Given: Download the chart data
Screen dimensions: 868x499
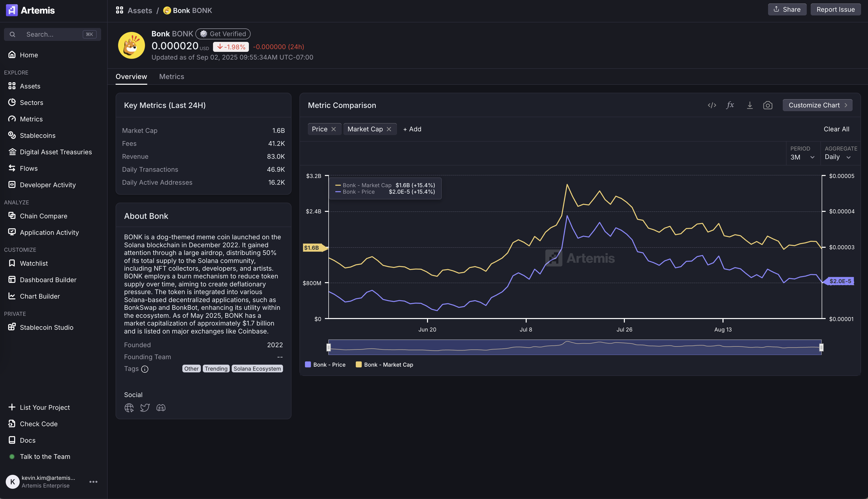Looking at the screenshot, I should click(x=749, y=105).
